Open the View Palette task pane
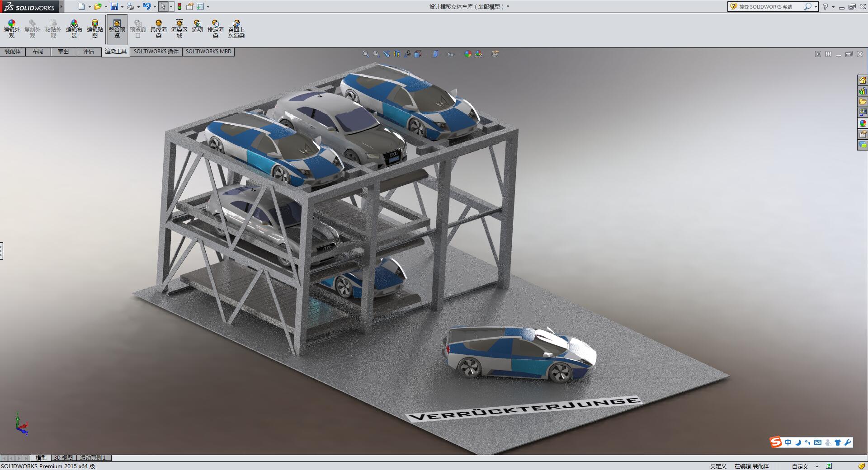Viewport: 868px width, 470px height. point(863,113)
